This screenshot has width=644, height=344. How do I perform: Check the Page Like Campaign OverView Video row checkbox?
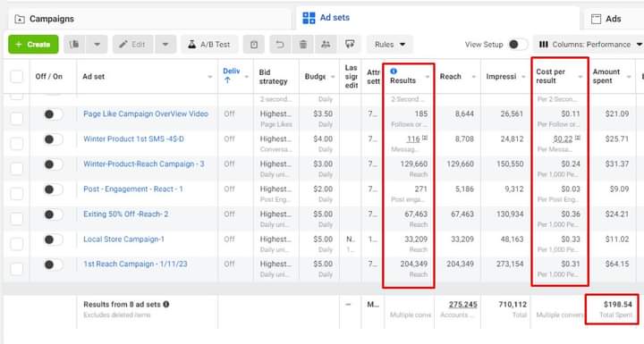tap(16, 119)
